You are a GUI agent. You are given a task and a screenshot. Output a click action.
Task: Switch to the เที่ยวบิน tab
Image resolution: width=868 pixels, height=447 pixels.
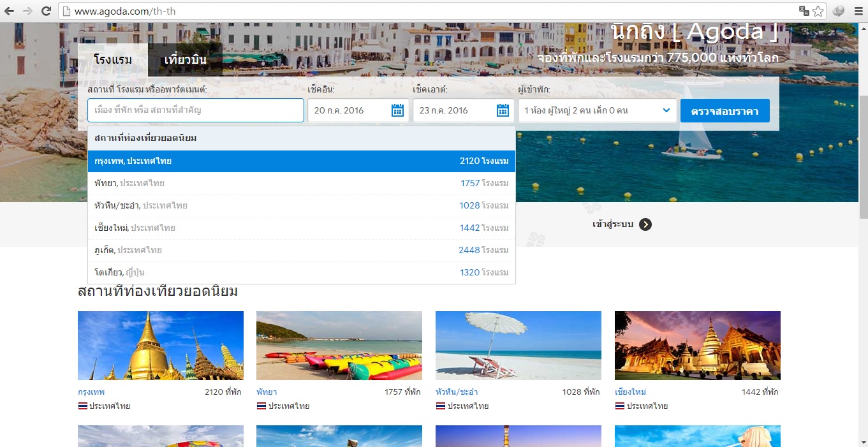point(185,60)
